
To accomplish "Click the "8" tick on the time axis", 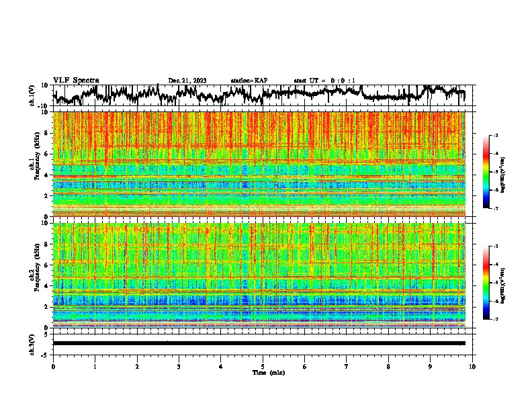I will 388,367.
